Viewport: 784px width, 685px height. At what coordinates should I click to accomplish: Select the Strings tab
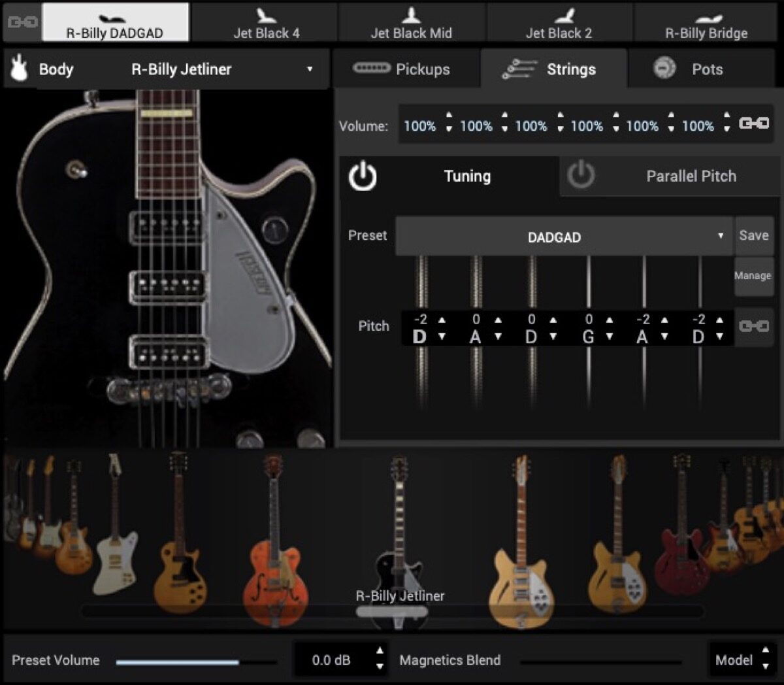click(x=553, y=69)
